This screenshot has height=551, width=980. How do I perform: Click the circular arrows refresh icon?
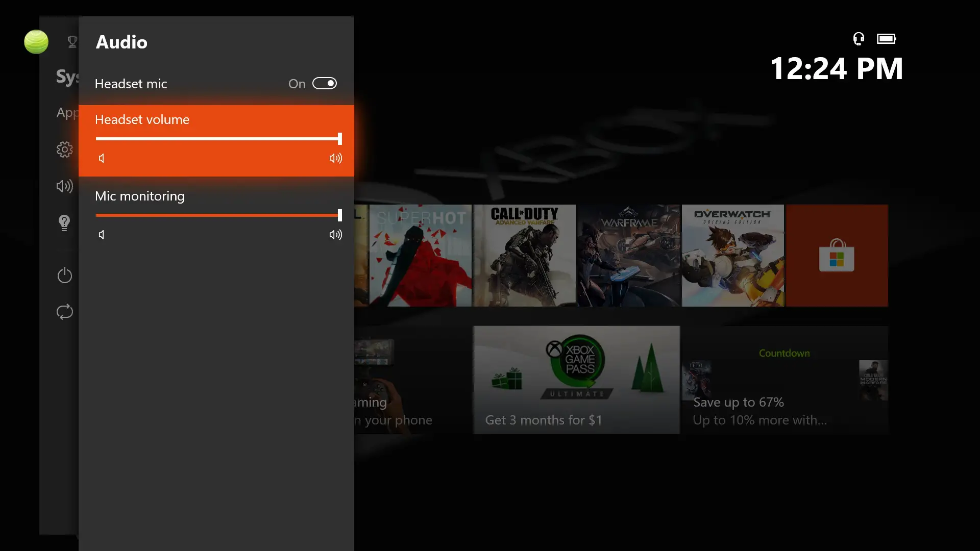pyautogui.click(x=65, y=312)
